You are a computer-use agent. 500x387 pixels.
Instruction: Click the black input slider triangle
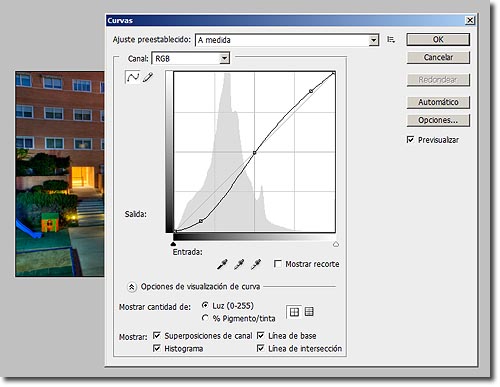click(173, 244)
